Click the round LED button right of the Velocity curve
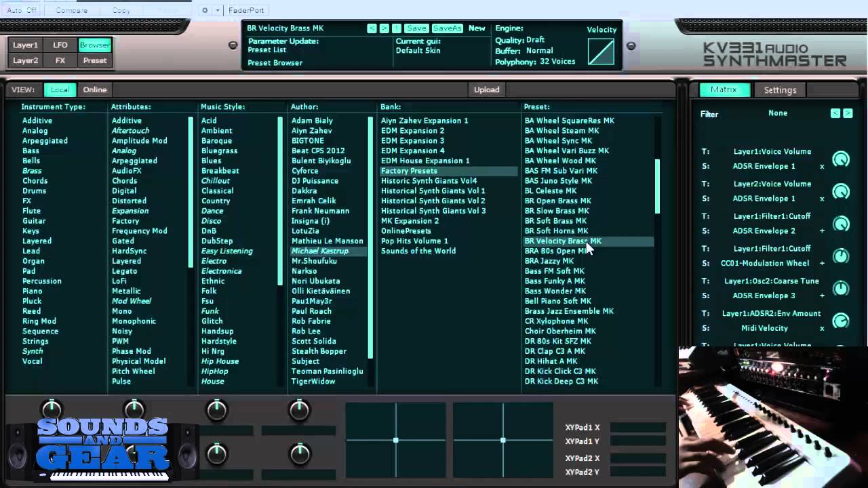Screen dimensions: 868x488 tap(631, 46)
